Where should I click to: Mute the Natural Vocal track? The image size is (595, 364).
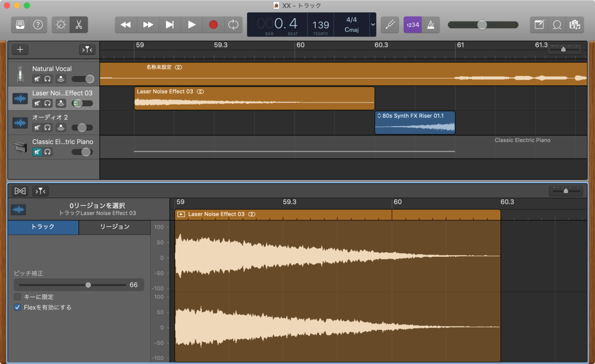click(x=37, y=79)
